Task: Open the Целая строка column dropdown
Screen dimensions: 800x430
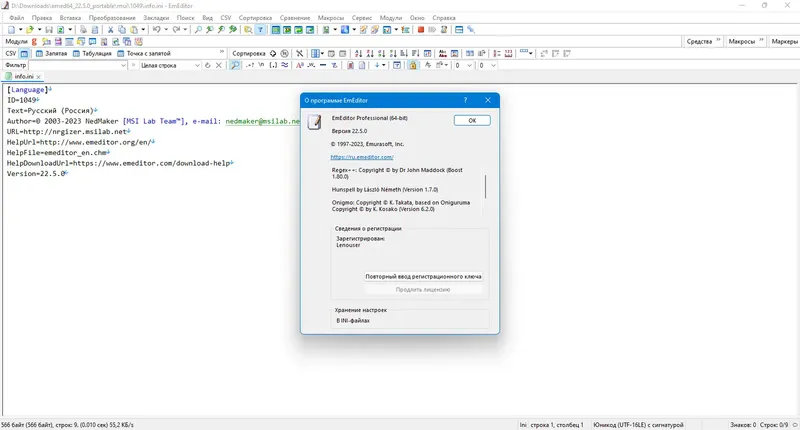Action: (197, 65)
